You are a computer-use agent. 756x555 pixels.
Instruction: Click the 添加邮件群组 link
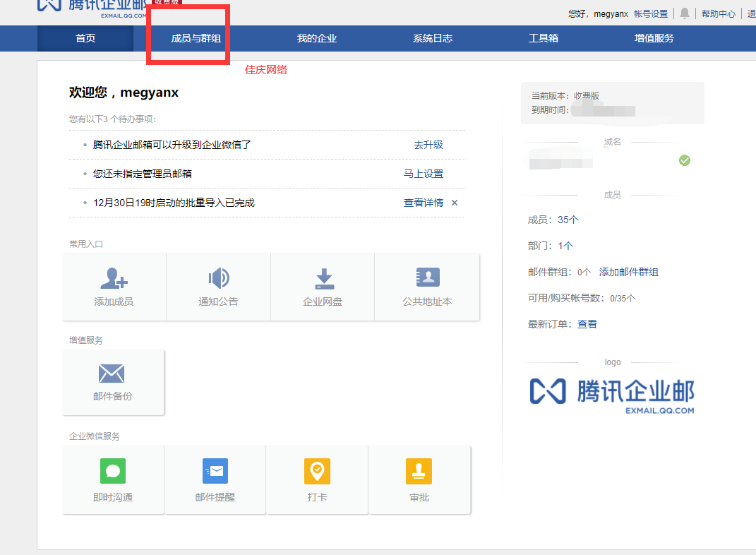click(629, 272)
